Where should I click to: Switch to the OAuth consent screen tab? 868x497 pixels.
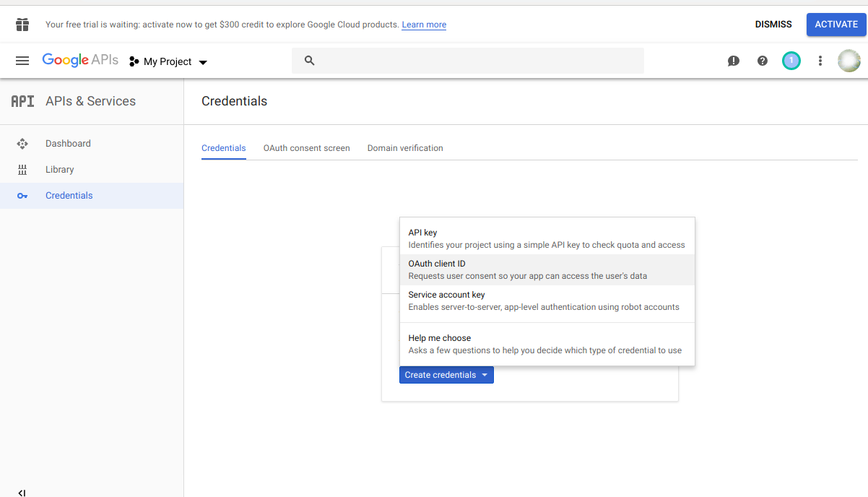(x=306, y=148)
